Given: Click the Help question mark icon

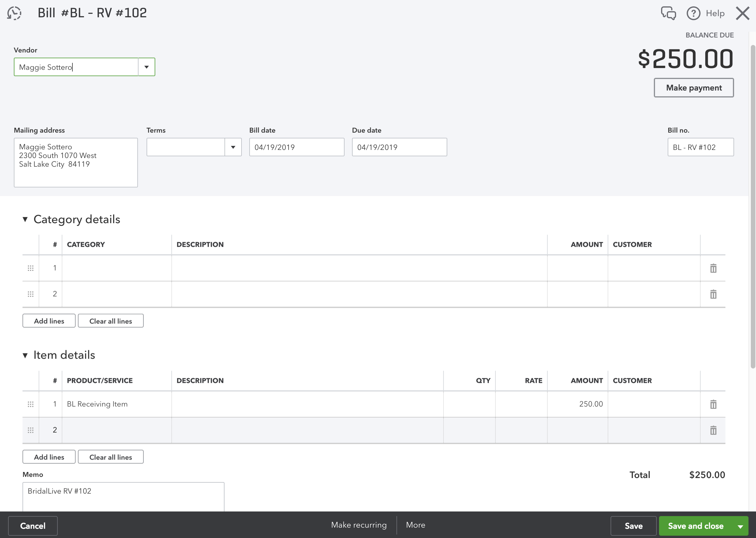Looking at the screenshot, I should [x=693, y=13].
